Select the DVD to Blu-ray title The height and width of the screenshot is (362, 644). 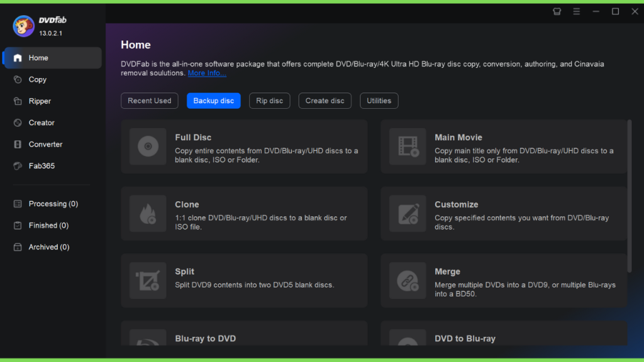coord(465,339)
